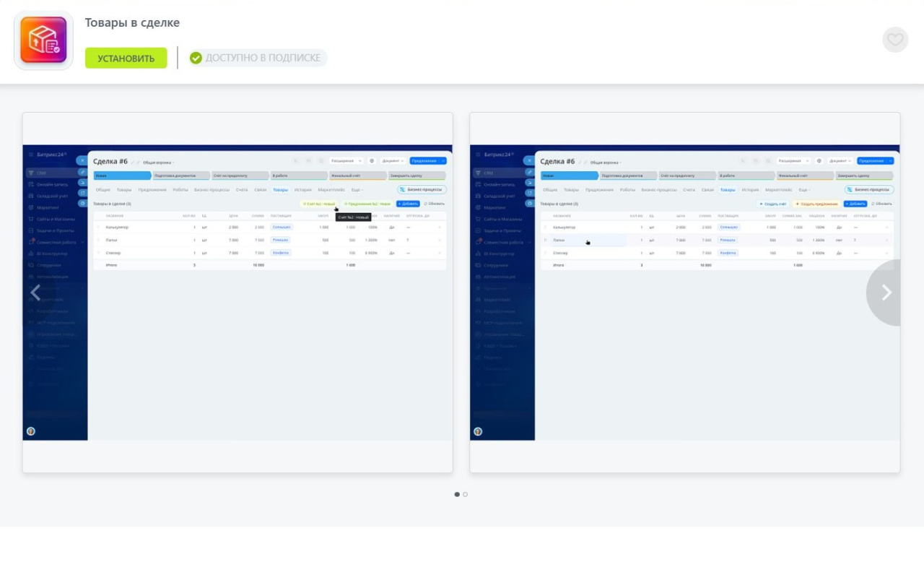Open История tab in right screenshot

click(750, 190)
